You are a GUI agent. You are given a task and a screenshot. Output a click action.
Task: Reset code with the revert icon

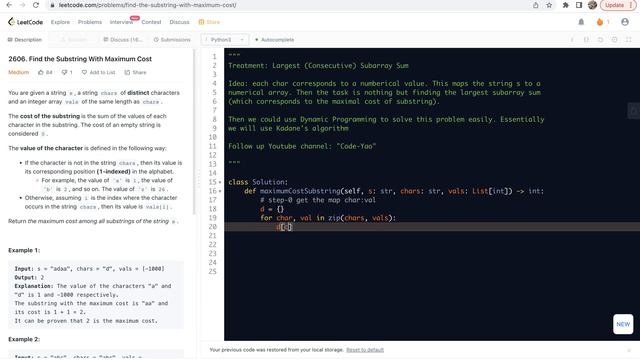point(600,40)
